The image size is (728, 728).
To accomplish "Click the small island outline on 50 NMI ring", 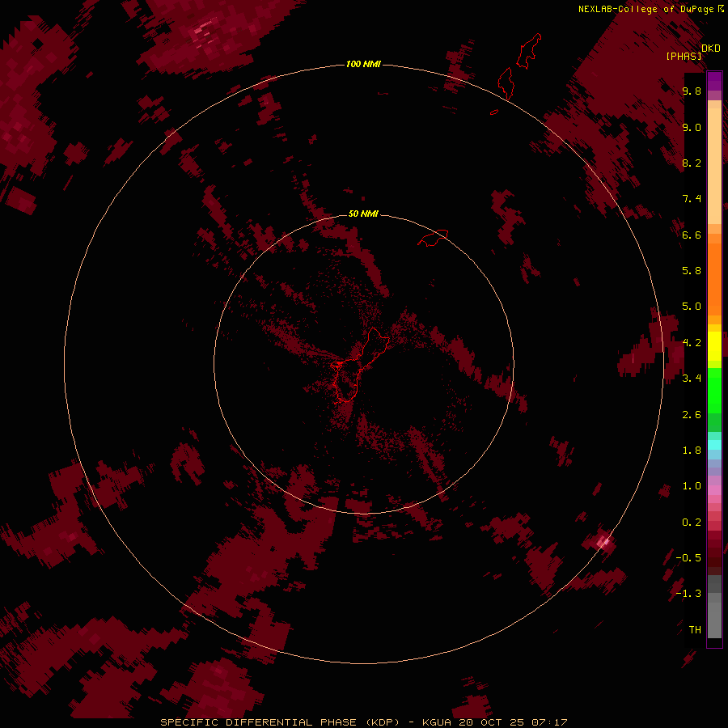I will pos(433,238).
